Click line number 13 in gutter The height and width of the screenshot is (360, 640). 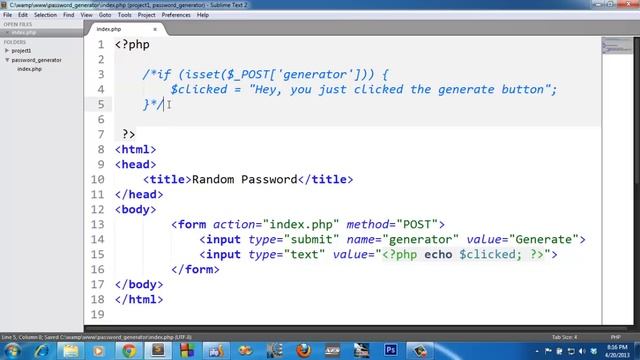[98, 224]
